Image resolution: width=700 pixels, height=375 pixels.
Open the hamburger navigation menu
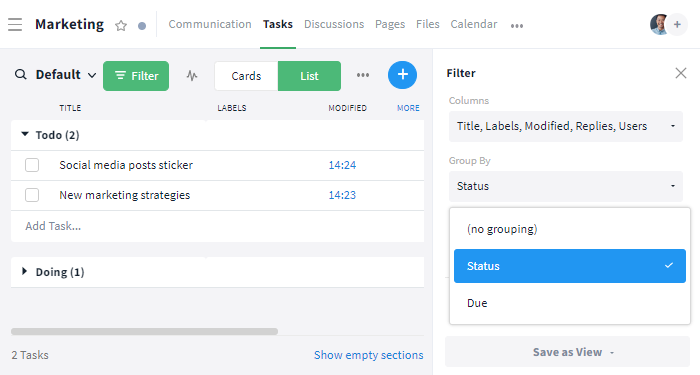point(15,24)
